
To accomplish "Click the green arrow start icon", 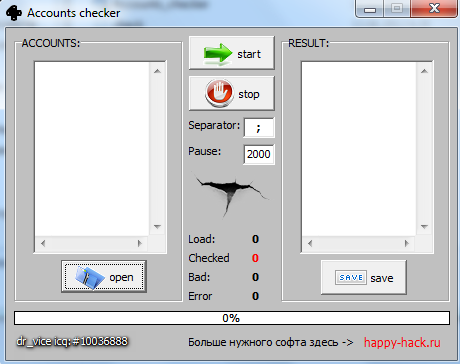I will pos(218,54).
